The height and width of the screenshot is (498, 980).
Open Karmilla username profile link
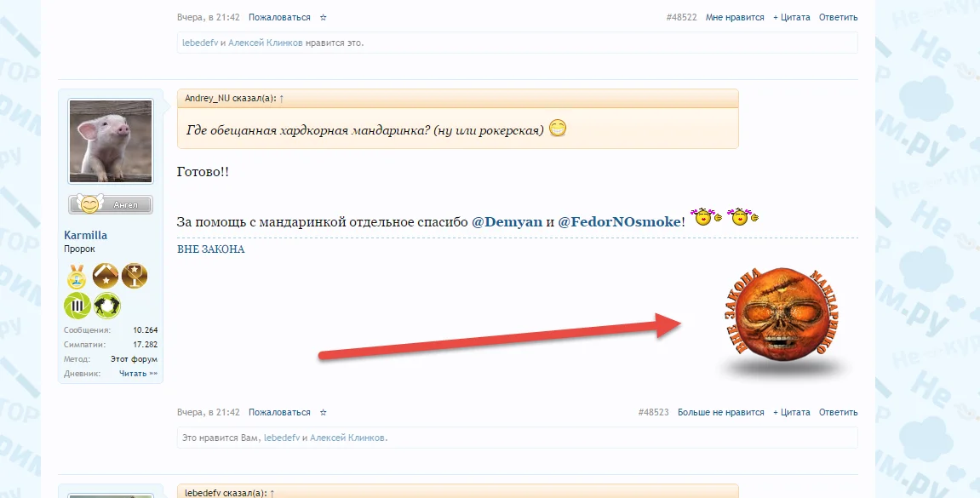pyautogui.click(x=86, y=236)
